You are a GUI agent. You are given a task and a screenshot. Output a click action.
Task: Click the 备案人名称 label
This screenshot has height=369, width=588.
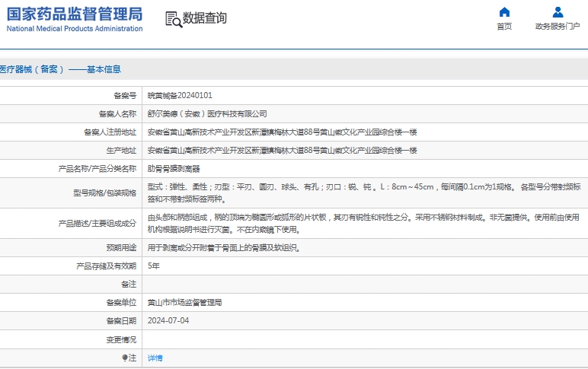[117, 114]
